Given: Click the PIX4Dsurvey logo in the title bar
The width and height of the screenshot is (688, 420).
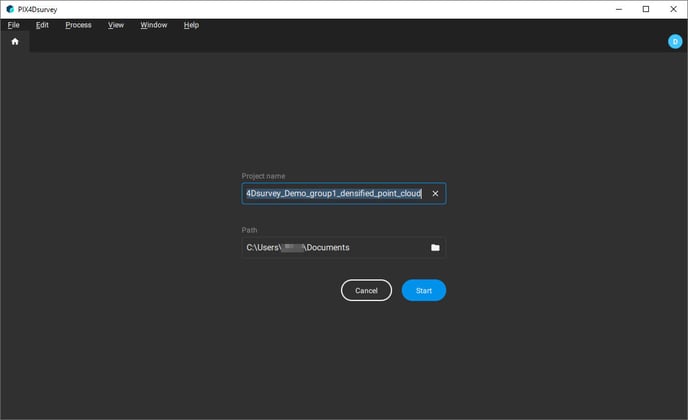Looking at the screenshot, I should (9, 9).
